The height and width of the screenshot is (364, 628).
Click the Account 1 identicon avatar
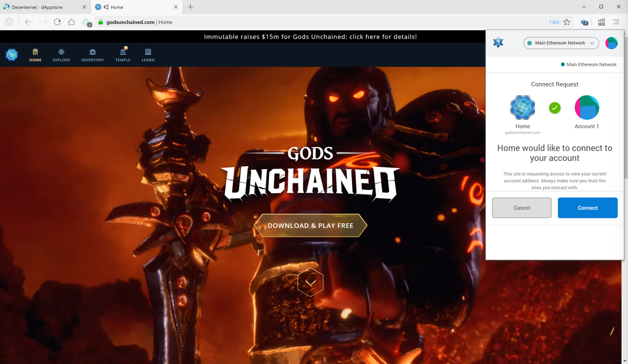587,107
